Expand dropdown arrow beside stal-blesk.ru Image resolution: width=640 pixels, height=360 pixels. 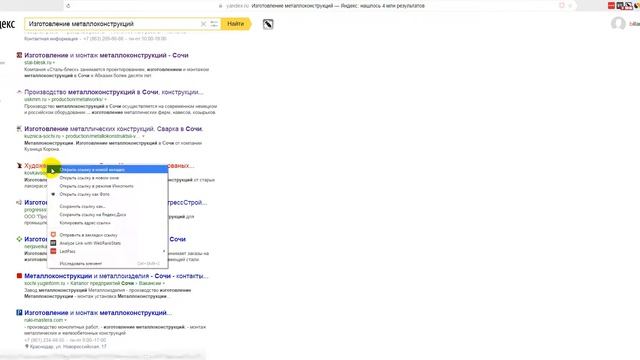(x=54, y=62)
